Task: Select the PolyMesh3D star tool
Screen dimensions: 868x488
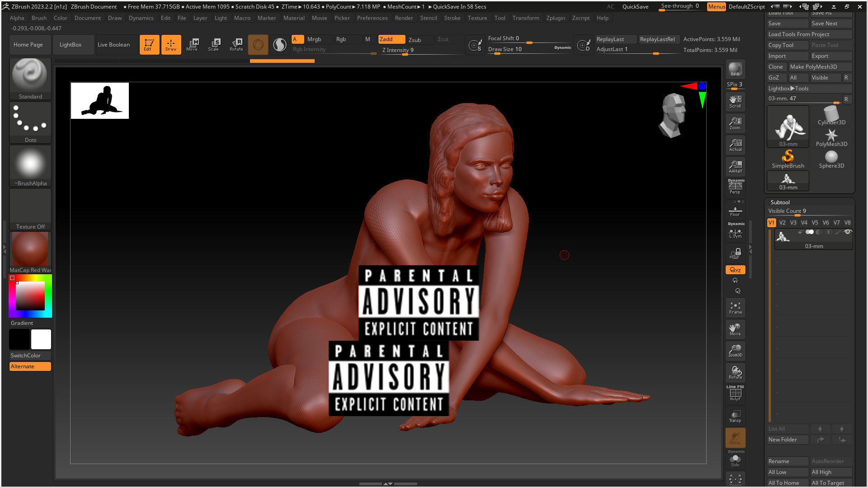Action: pyautogui.click(x=831, y=138)
